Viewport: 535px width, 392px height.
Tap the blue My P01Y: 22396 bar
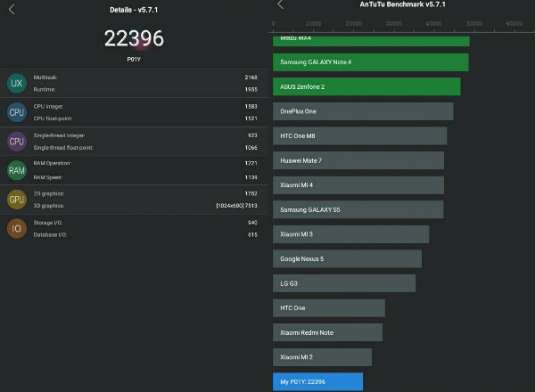tap(317, 381)
